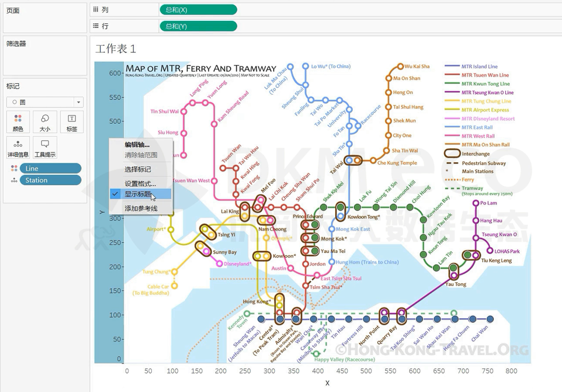This screenshot has width=562, height=392.
Task: Click the X axis title label
Action: 327,383
